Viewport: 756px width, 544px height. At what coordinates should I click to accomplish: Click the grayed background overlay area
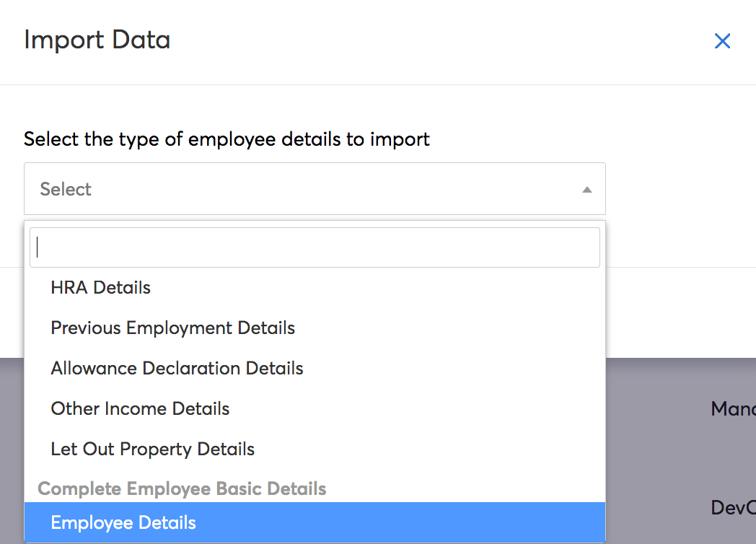click(671, 447)
